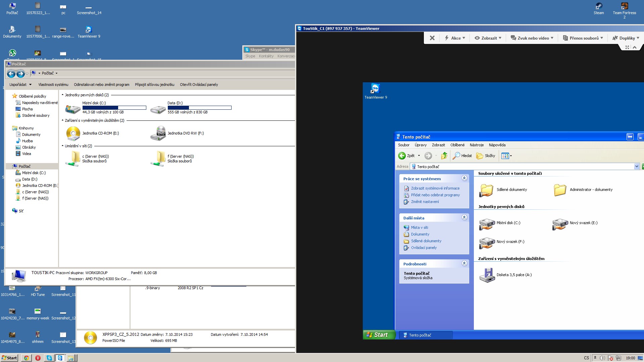
Task: Expand the Uspořádat dropdown menu
Action: click(20, 85)
